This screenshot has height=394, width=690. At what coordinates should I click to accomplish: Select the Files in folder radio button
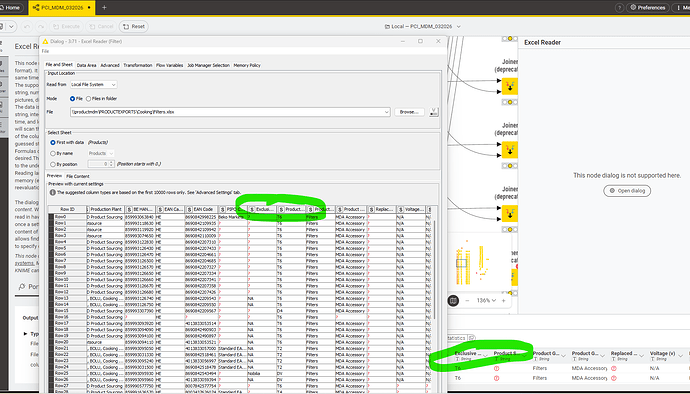coord(88,99)
